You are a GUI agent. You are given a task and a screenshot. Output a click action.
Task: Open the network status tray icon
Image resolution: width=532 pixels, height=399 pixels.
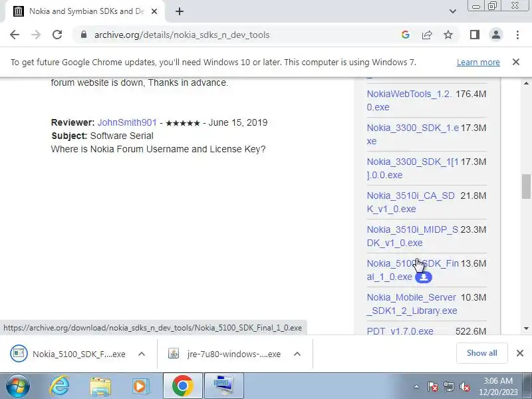[x=448, y=386]
